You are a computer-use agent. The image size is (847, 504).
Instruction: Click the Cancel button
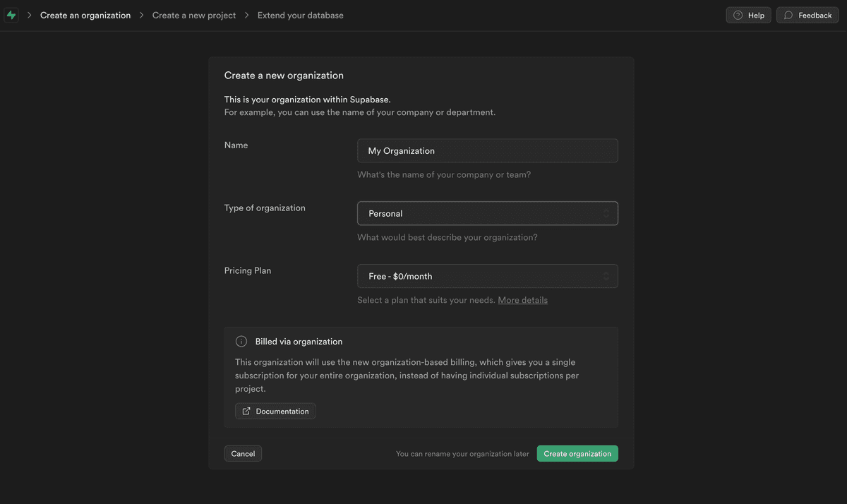(243, 453)
